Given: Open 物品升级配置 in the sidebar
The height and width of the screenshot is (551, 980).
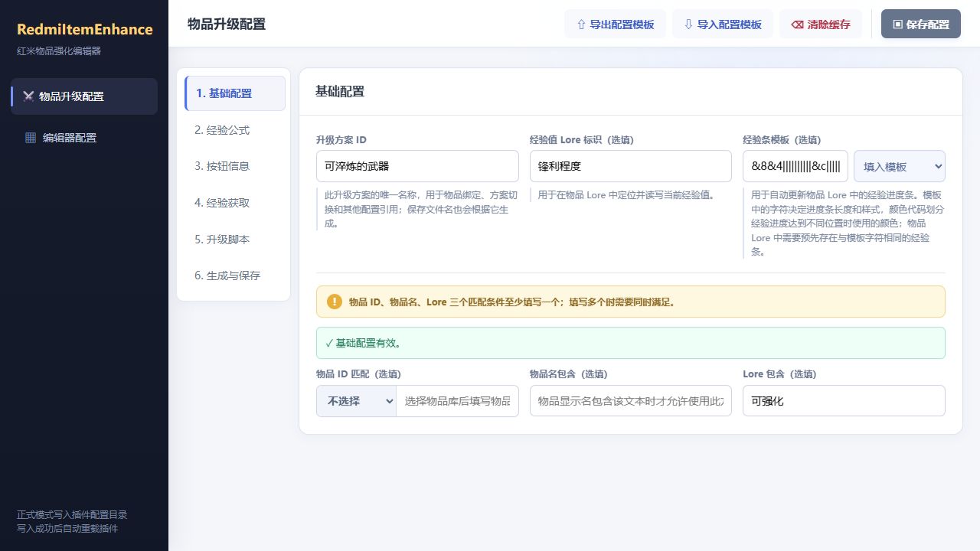Looking at the screenshot, I should (x=84, y=96).
